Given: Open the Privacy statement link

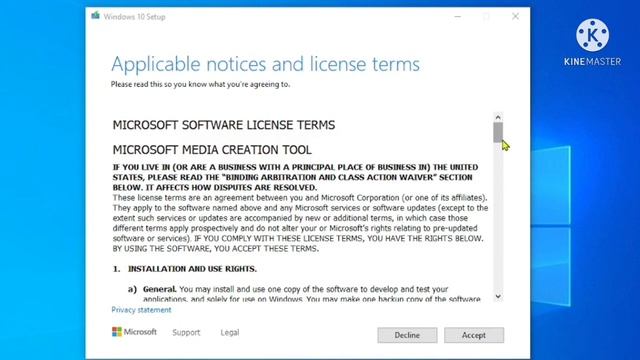Looking at the screenshot, I should 141,310.
